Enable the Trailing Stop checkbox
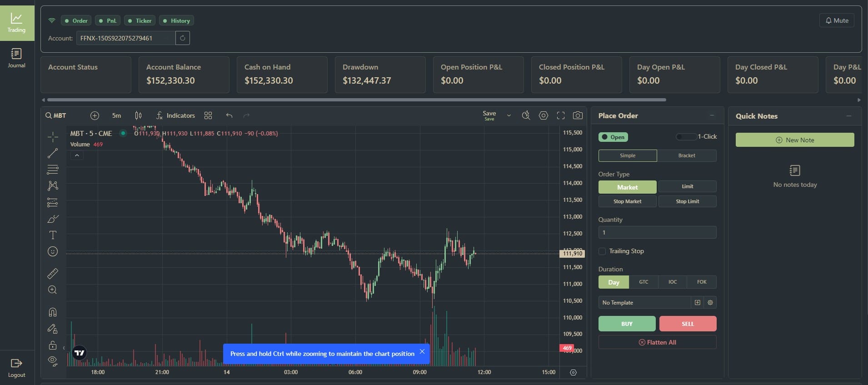Screen dimensions: 868x385 point(602,251)
